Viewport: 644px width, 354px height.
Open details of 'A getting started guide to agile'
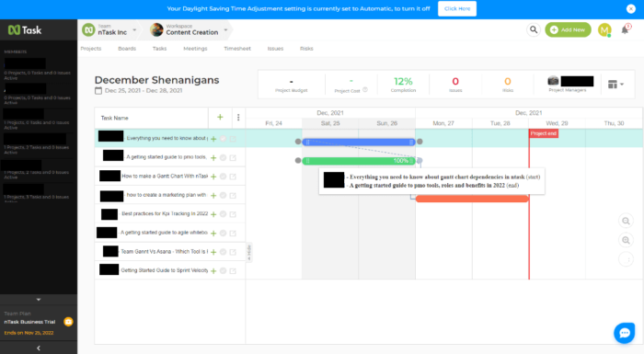[x=233, y=234]
